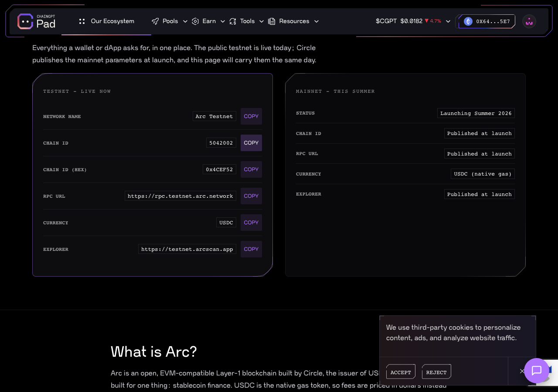Click the Arc Testnet value
The image size is (558, 392).
tap(214, 116)
